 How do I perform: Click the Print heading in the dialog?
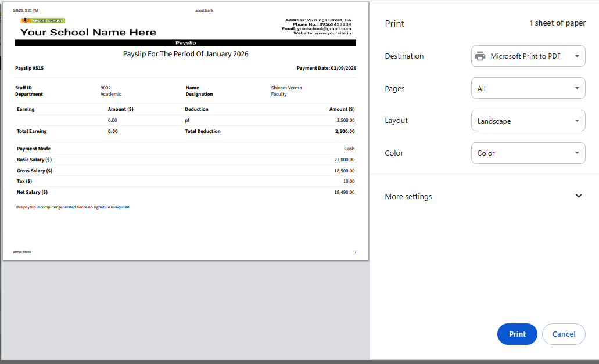click(x=394, y=23)
